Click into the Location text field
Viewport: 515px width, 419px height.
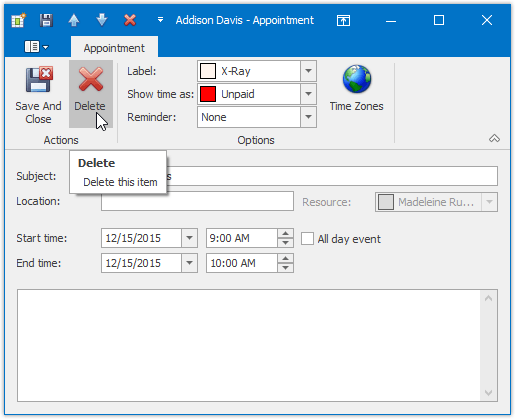[197, 201]
